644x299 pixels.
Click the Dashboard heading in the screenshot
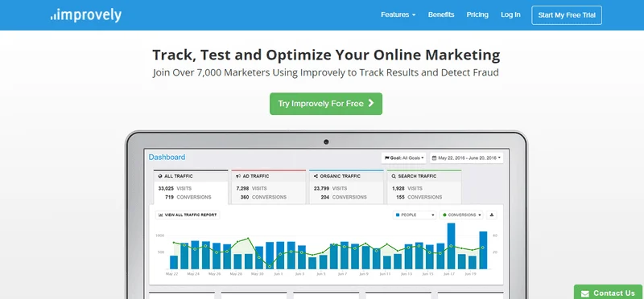[167, 157]
